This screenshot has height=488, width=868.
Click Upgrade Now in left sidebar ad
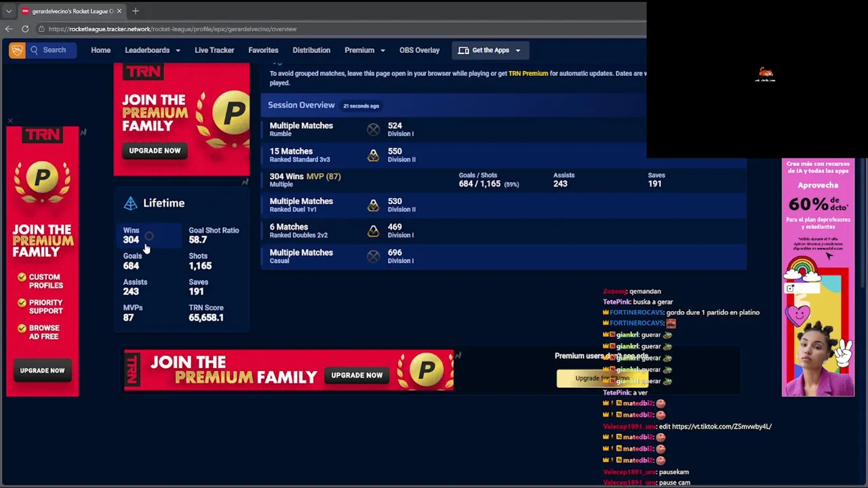(x=42, y=371)
